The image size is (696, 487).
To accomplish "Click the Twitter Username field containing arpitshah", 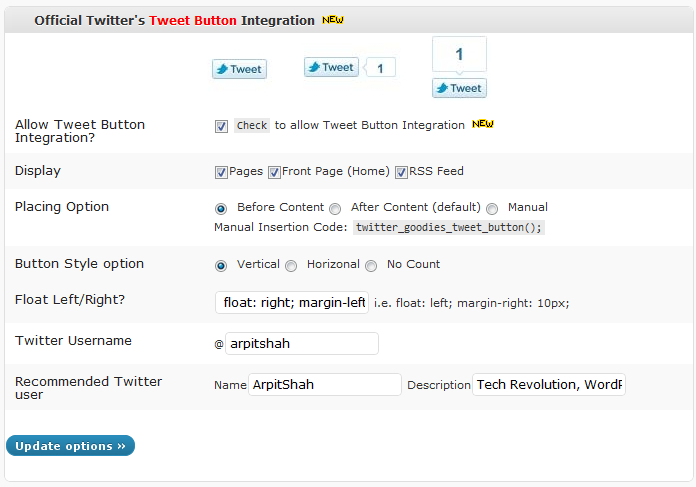I will (x=302, y=344).
